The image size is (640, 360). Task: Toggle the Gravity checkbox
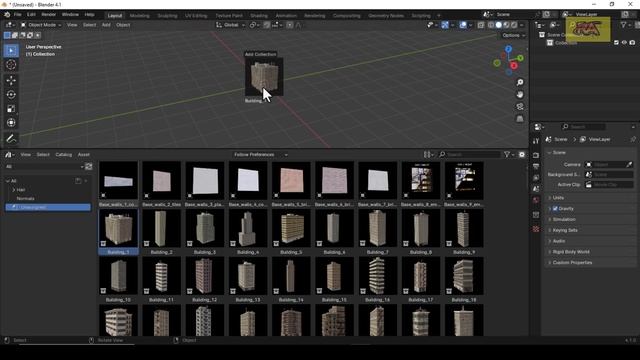coord(555,209)
